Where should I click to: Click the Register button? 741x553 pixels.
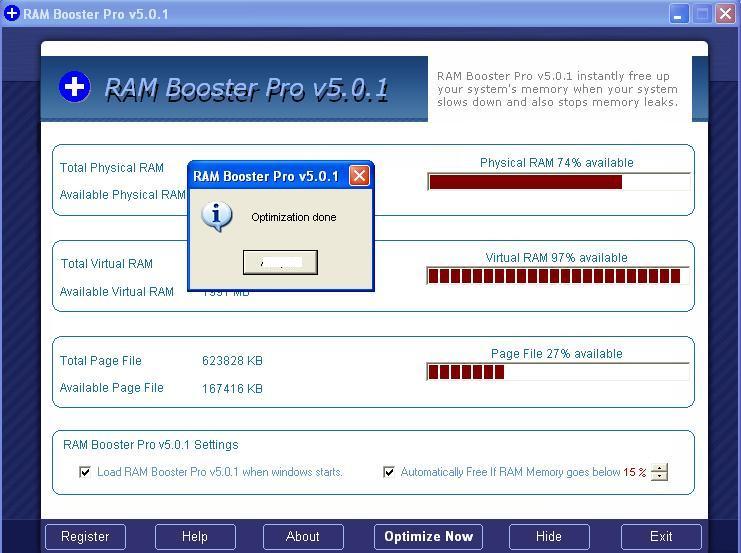pyautogui.click(x=86, y=537)
